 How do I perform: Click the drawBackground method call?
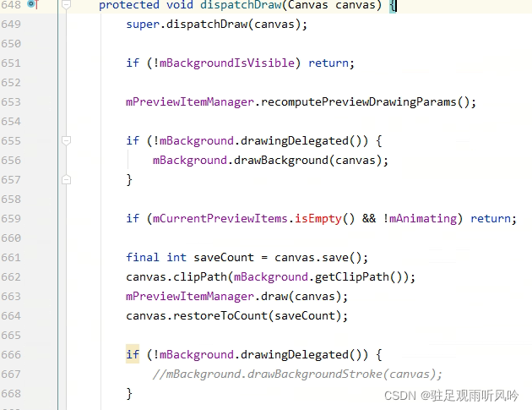(281, 161)
